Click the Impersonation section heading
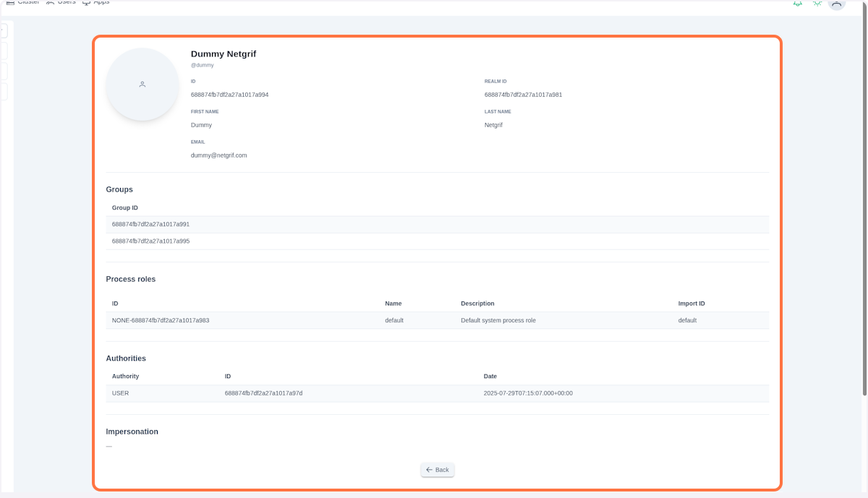This screenshot has width=868, height=498. pos(132,432)
